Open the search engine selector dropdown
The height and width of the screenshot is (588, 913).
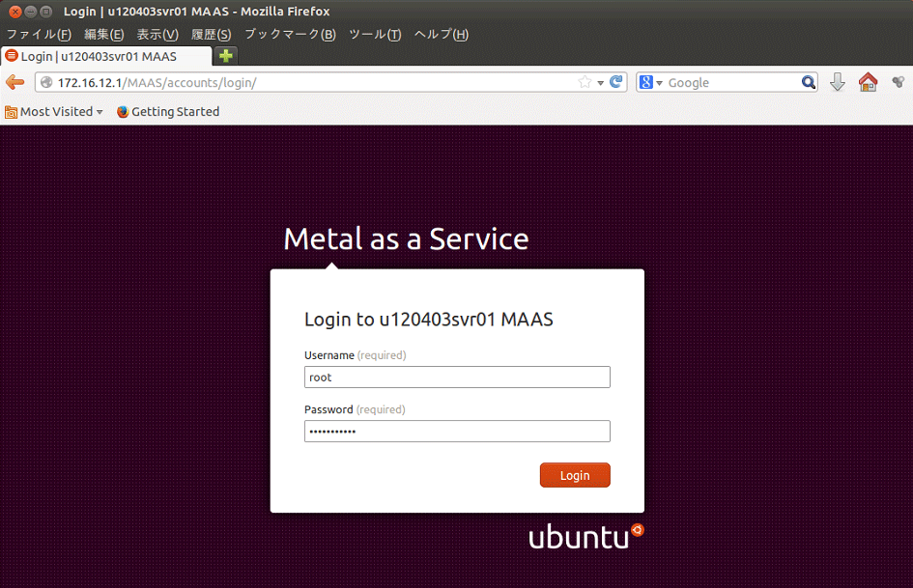pos(659,83)
